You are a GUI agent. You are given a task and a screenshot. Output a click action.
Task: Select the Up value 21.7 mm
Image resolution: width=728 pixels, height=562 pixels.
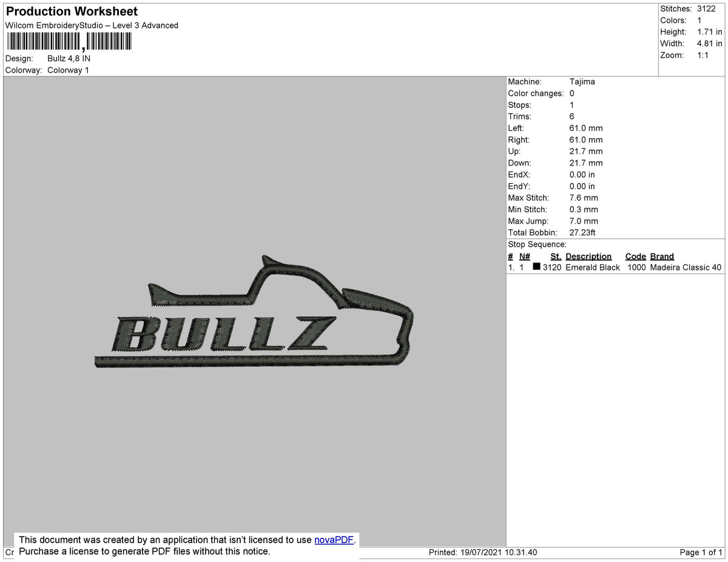coord(586,152)
